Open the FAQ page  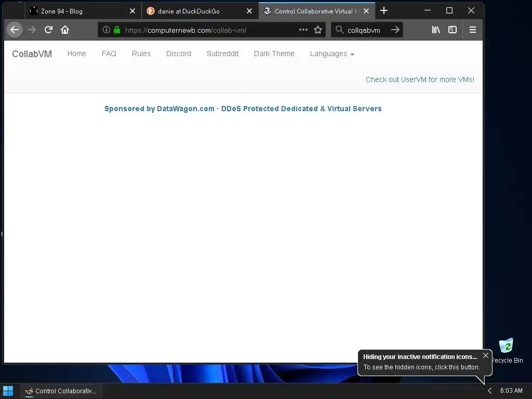109,54
